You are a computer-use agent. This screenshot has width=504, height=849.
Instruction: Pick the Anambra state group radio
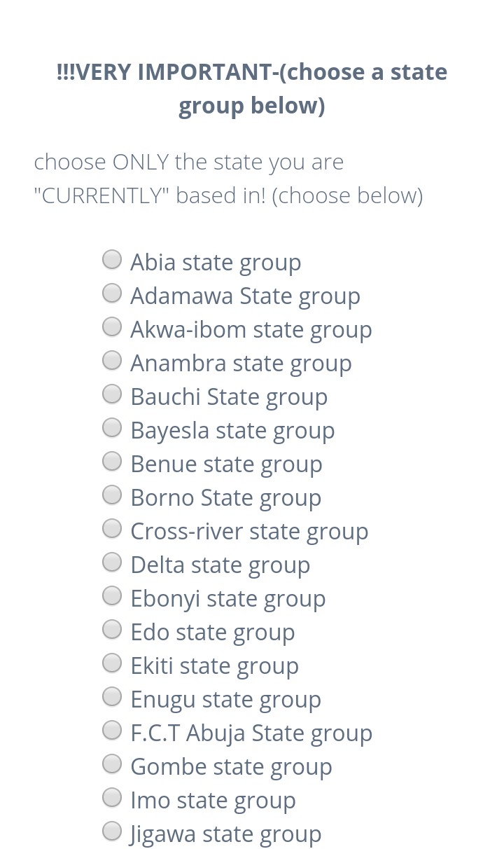click(112, 361)
